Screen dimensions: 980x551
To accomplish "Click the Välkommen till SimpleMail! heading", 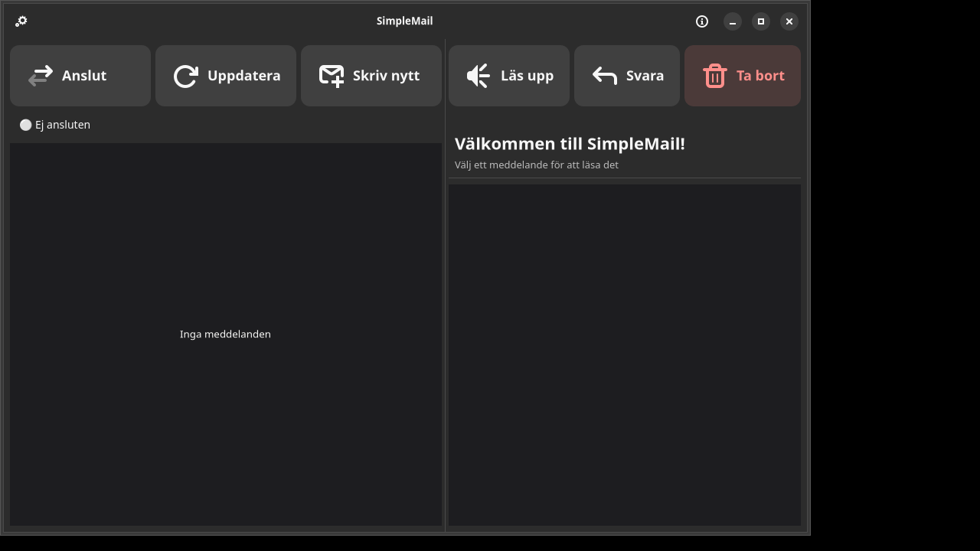I will point(570,144).
